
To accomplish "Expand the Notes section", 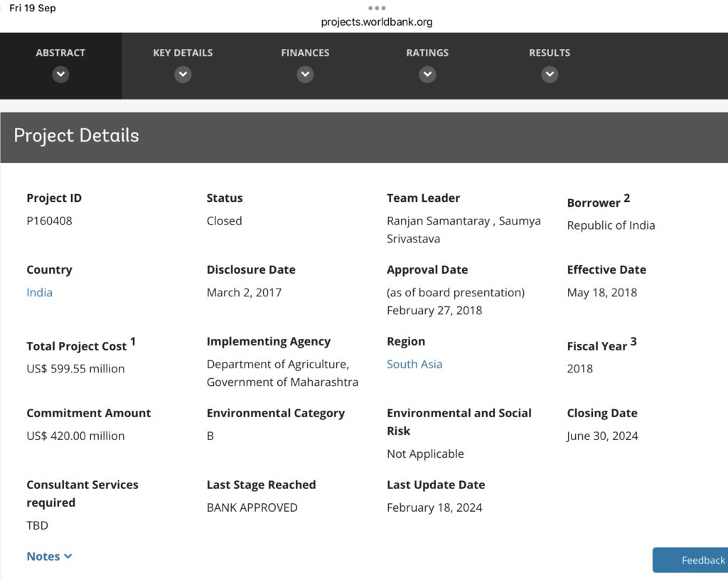I will (x=49, y=557).
